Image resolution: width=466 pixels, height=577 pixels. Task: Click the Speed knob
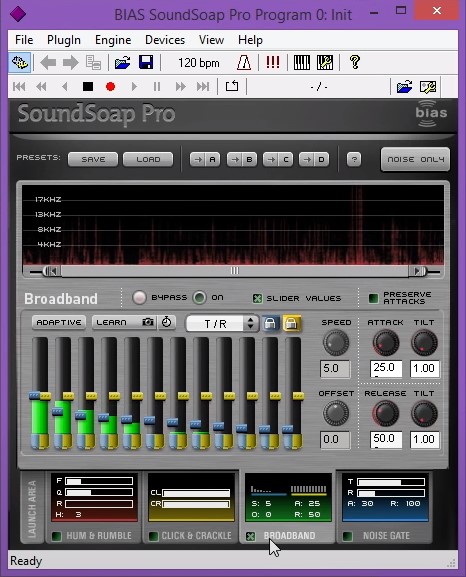[x=336, y=342]
